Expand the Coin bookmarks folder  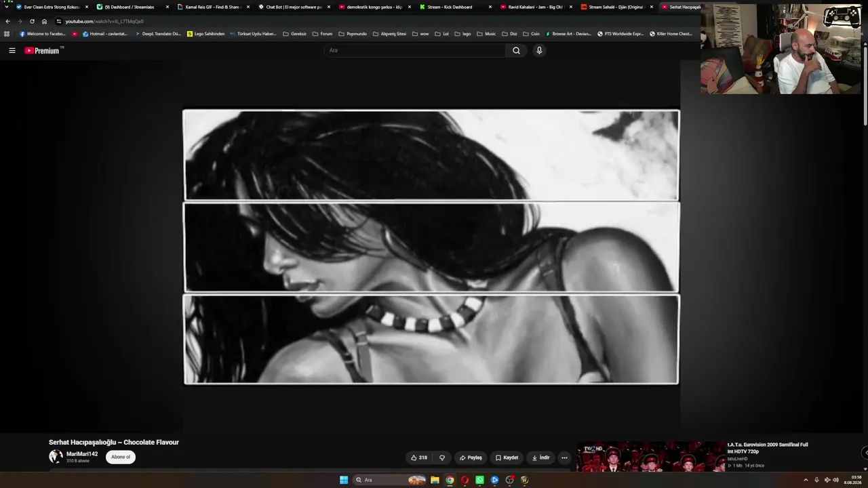[x=531, y=34]
